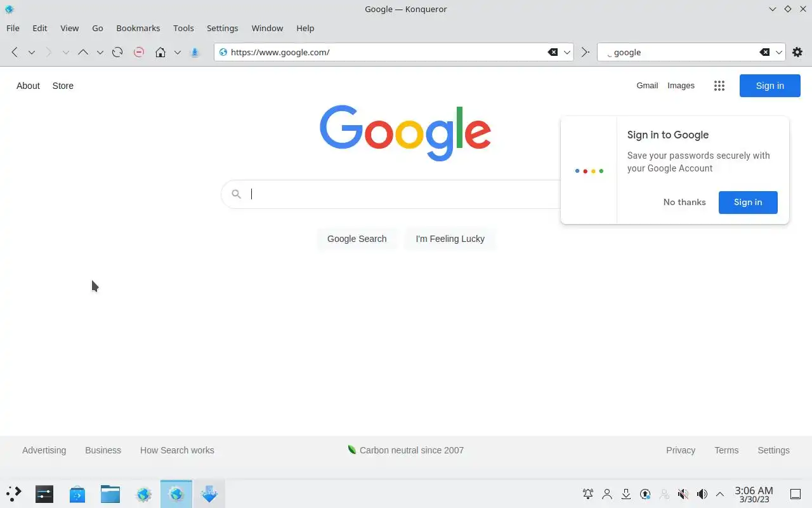
Task: Open the Back history dropdown arrow
Action: [x=31, y=52]
